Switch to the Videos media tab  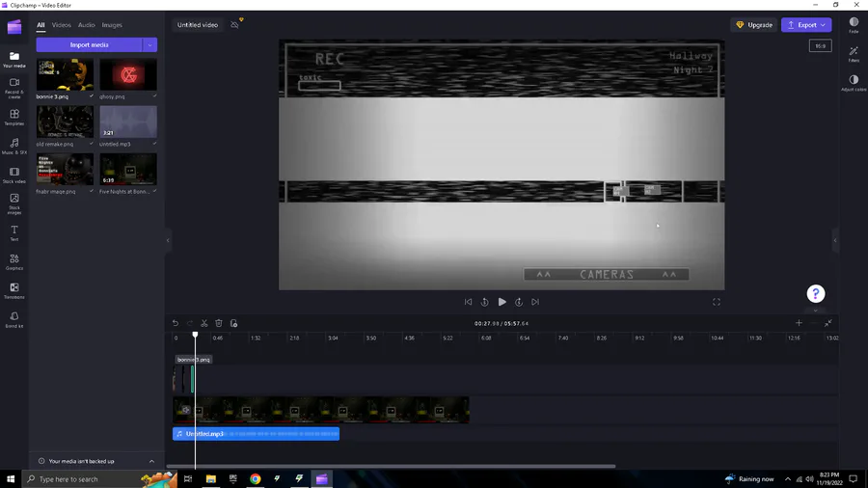pyautogui.click(x=62, y=25)
